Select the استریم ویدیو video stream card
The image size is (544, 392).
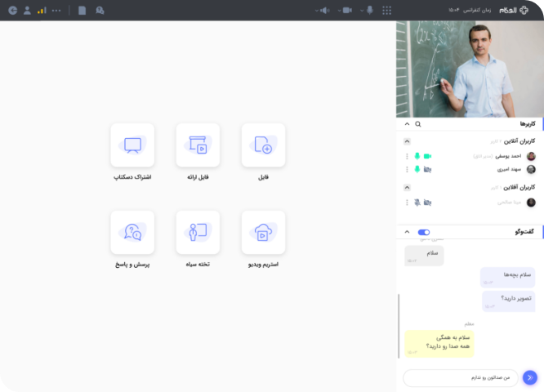(x=263, y=232)
